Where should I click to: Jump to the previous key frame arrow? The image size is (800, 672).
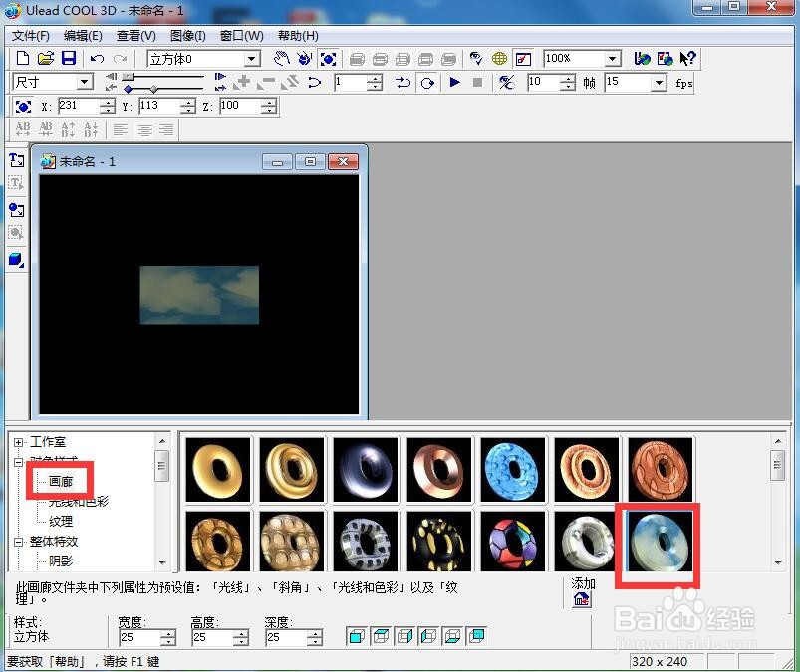[x=111, y=88]
